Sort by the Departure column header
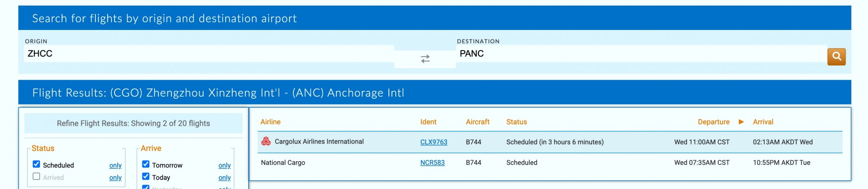Viewport: 868px width, 189px height. [713, 122]
